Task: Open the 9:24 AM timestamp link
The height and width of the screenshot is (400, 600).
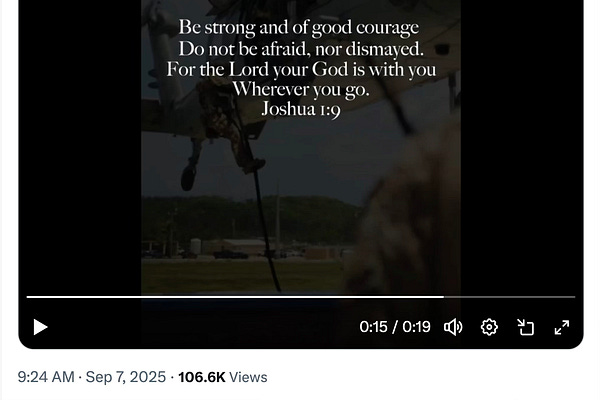Action: click(x=46, y=377)
